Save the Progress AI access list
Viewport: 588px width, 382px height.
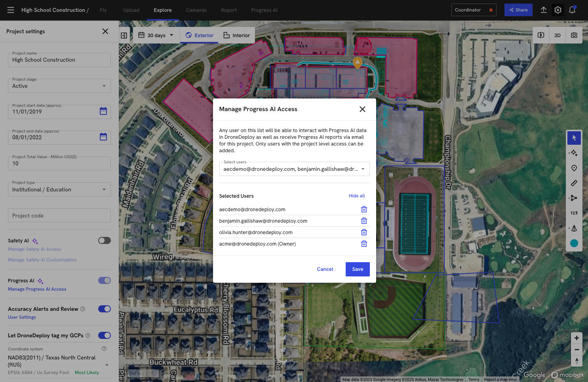click(358, 269)
